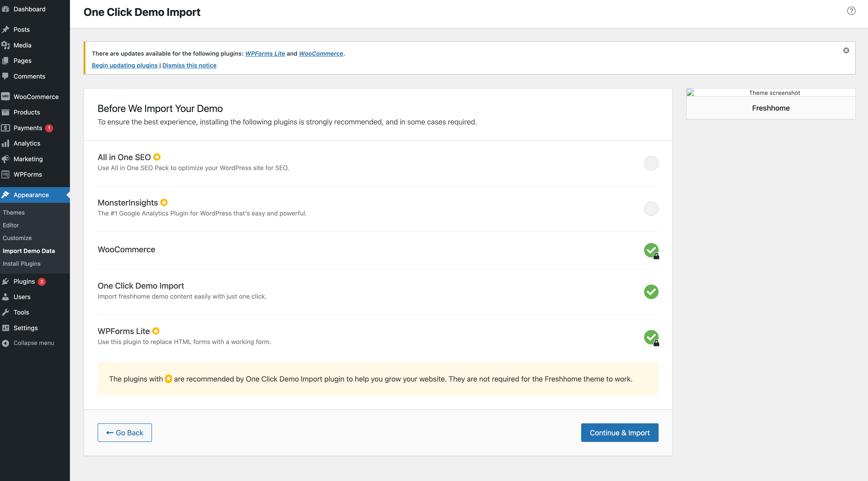The image size is (868, 481).
Task: Click the star badge next to MonsterInsights
Action: point(164,202)
